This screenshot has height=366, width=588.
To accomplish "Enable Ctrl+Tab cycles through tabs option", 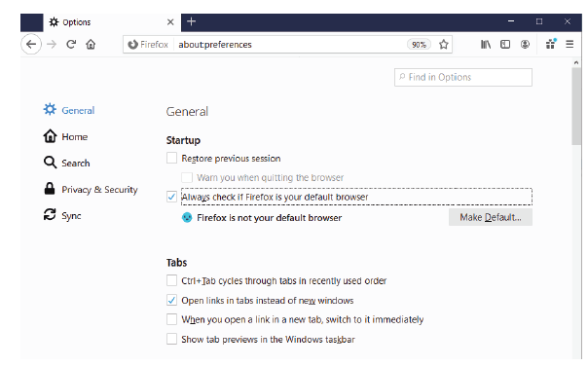I will (171, 280).
